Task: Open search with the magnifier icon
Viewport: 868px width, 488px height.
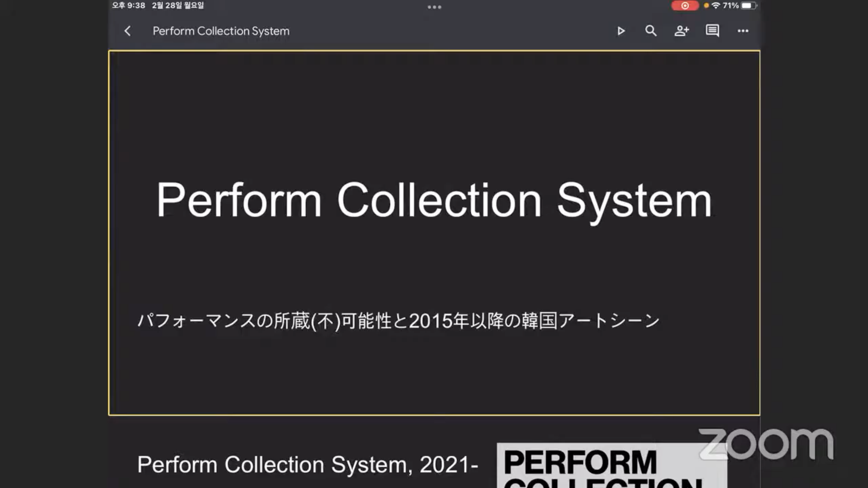Action: (651, 31)
